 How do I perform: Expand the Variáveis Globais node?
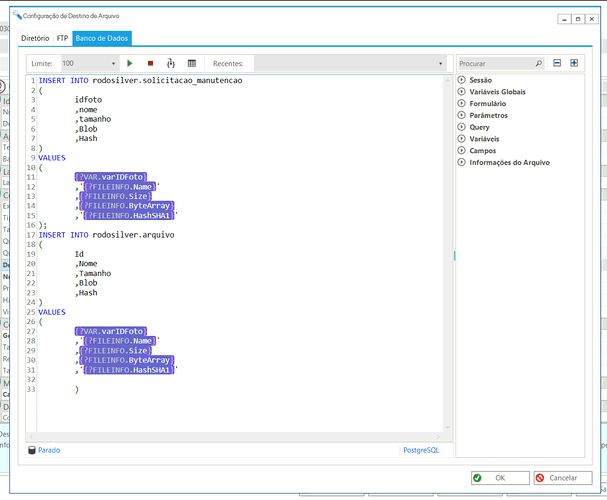[461, 92]
